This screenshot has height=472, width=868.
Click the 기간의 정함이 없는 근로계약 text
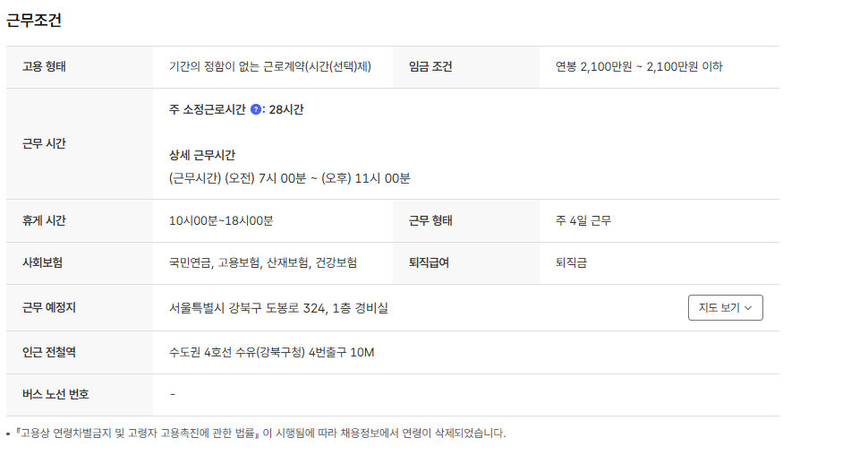click(x=269, y=67)
